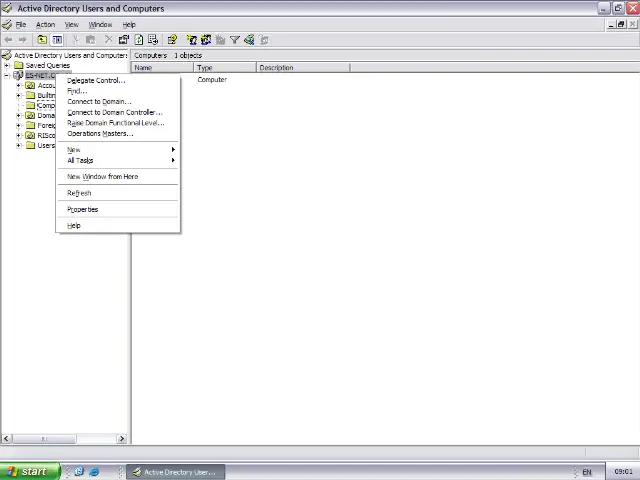Click the Forward arrow toolbar icon
This screenshot has height=480, width=640.
22,40
